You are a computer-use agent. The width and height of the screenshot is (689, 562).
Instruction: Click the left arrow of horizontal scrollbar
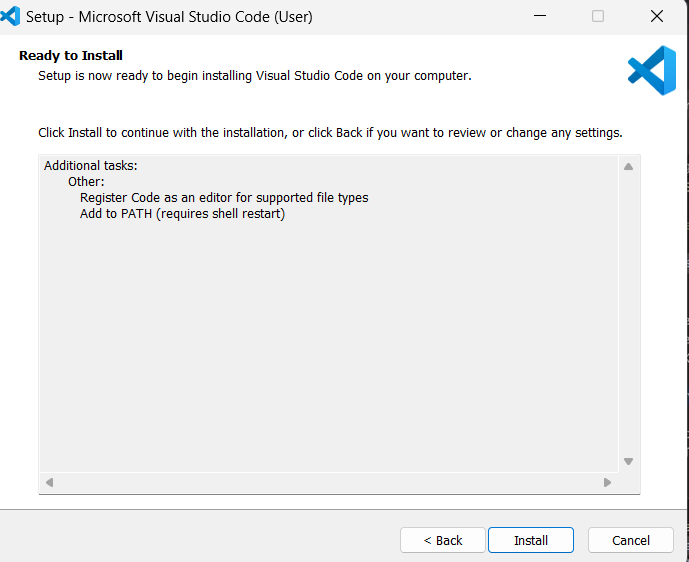49,482
